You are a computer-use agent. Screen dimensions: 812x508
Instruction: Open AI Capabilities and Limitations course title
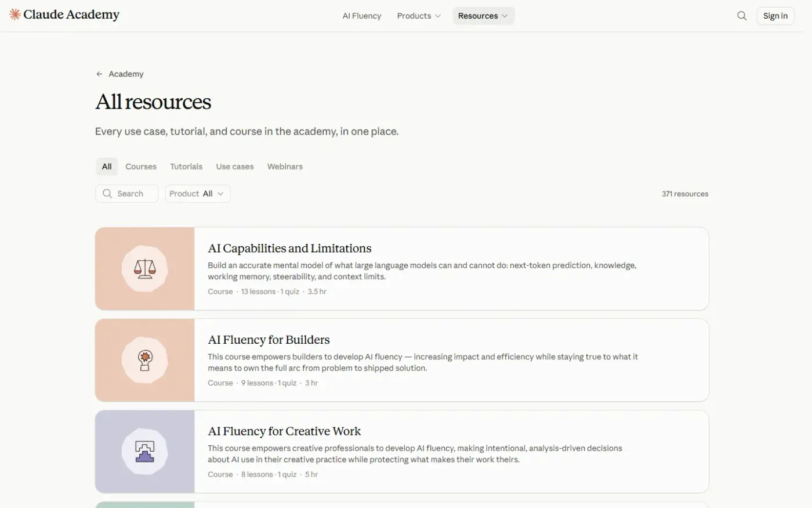(289, 248)
